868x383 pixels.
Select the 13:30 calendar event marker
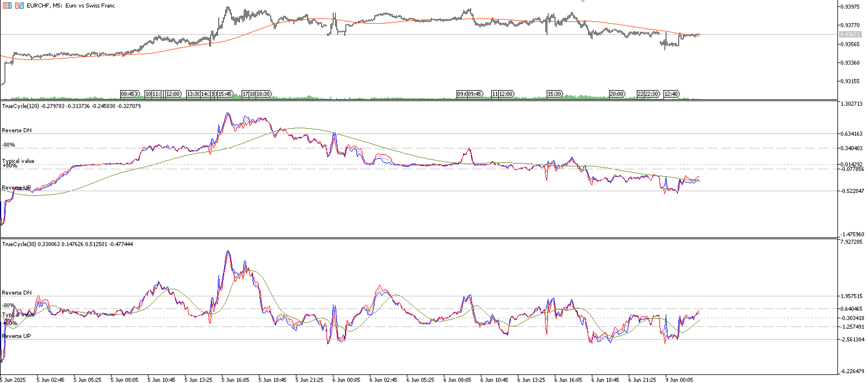point(193,94)
